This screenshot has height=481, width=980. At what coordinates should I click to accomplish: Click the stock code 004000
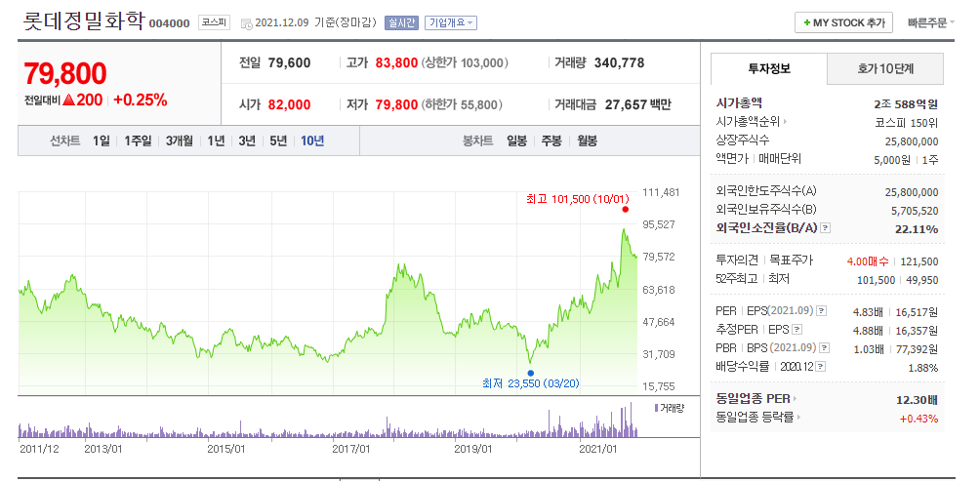click(169, 24)
